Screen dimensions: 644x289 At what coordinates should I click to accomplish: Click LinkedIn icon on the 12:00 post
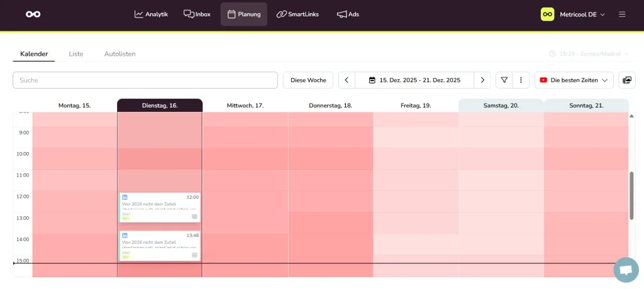[x=125, y=197]
